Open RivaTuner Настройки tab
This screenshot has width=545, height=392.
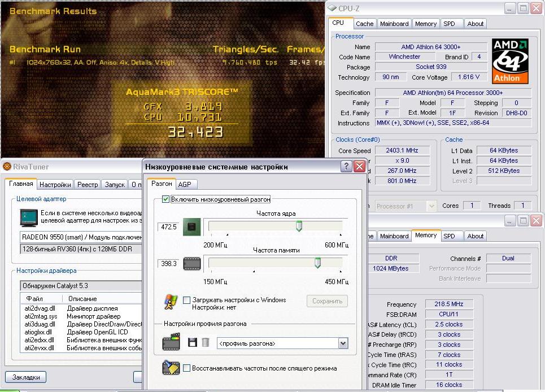tap(55, 185)
